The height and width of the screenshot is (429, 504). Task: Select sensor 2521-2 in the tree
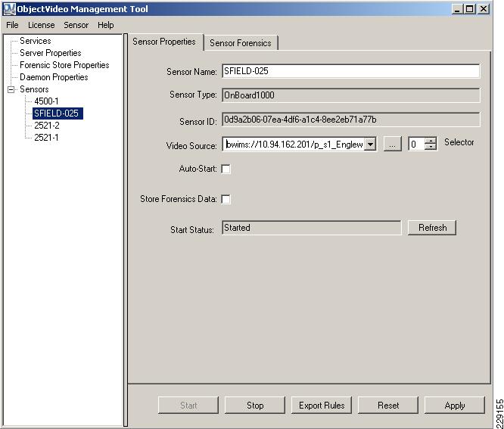(x=47, y=126)
